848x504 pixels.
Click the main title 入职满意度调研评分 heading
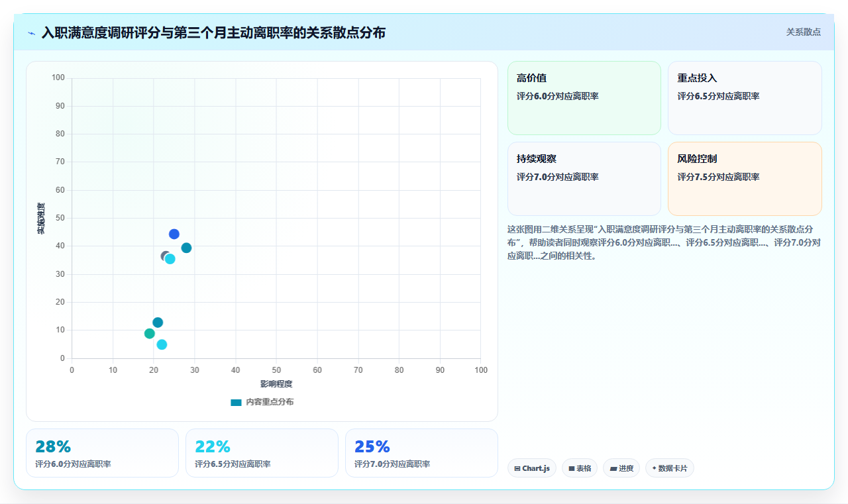[x=213, y=32]
